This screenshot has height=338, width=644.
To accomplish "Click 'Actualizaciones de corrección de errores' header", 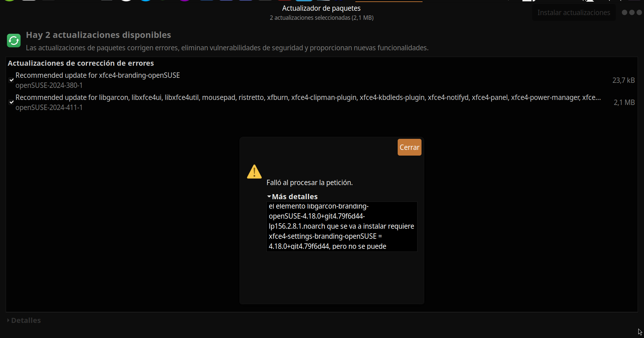I will 81,63.
